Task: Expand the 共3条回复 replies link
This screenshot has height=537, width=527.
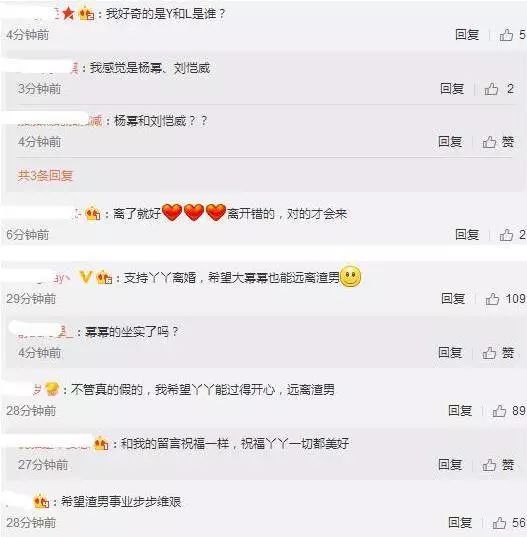Action: click(x=45, y=176)
